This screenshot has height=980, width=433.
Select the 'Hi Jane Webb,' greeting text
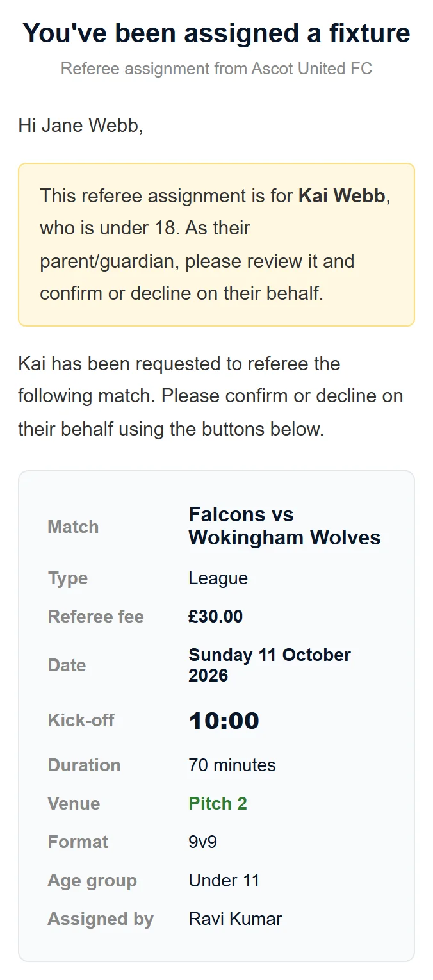coord(81,125)
